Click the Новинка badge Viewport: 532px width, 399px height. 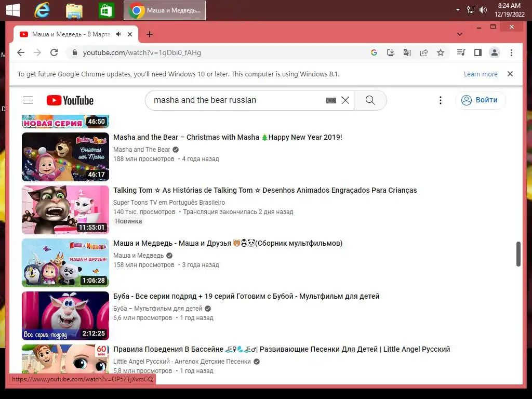[128, 221]
